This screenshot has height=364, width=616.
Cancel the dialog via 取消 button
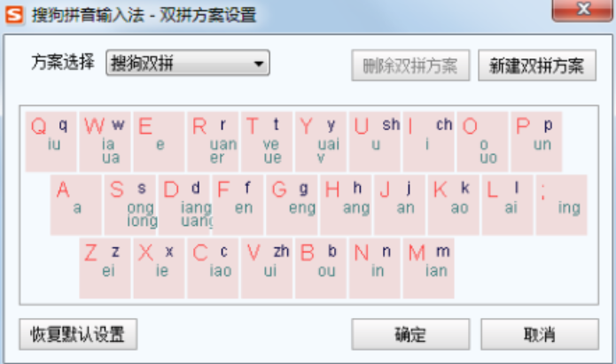click(x=539, y=335)
